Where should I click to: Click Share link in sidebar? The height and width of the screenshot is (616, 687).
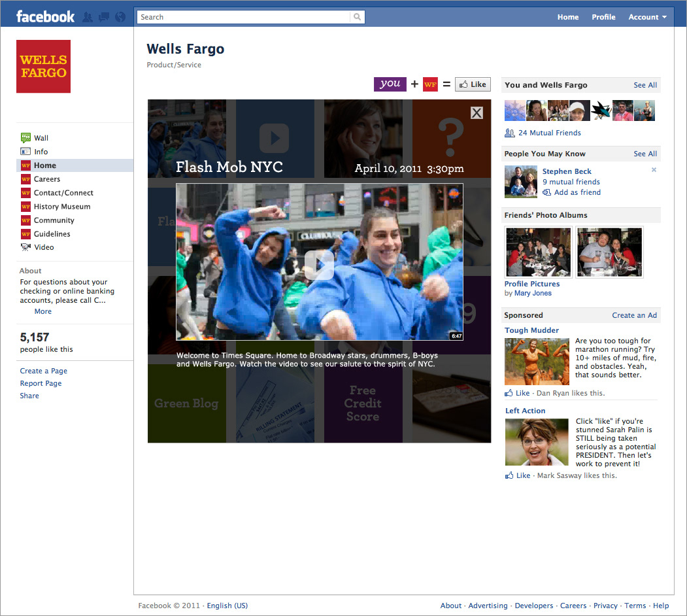[x=29, y=396]
